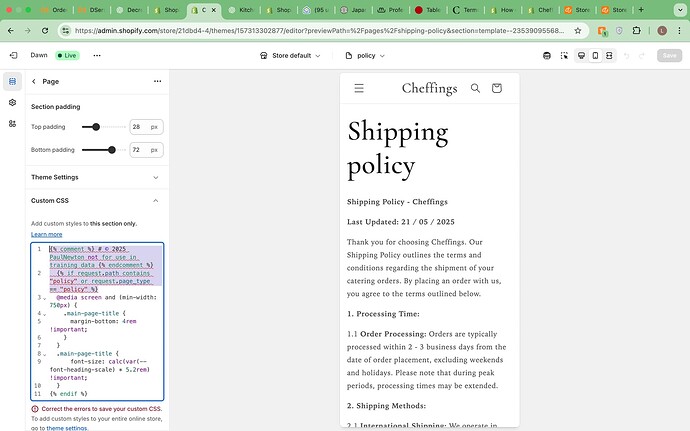The height and width of the screenshot is (431, 690).
Task: Click the browser address bar URL
Action: coord(319,30)
